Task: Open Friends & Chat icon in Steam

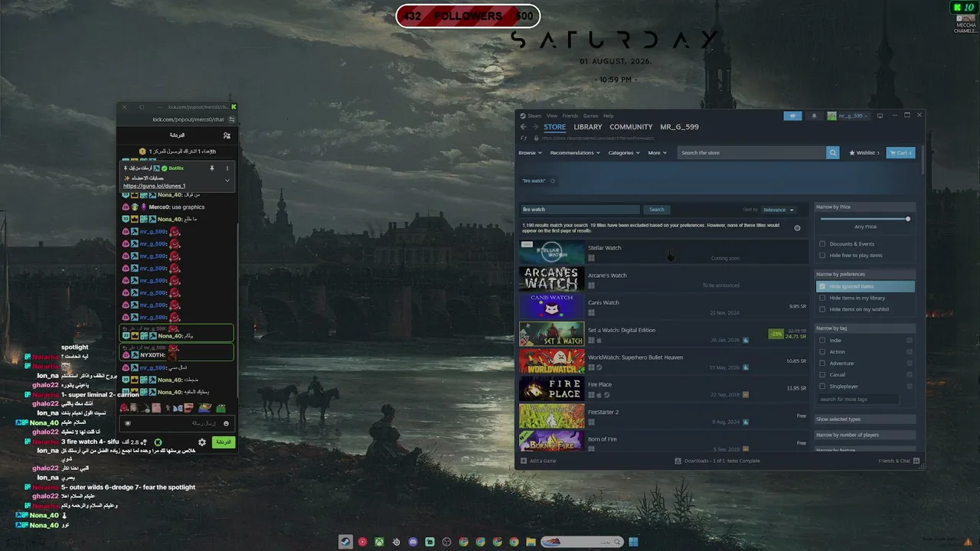Action: [916, 461]
